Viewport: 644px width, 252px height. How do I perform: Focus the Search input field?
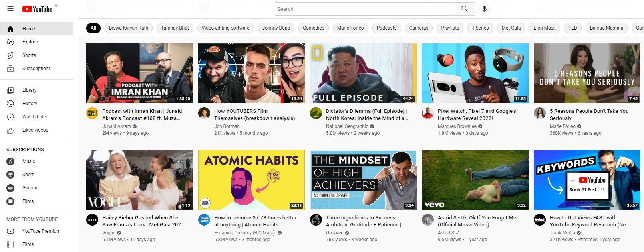pyautogui.click(x=364, y=9)
